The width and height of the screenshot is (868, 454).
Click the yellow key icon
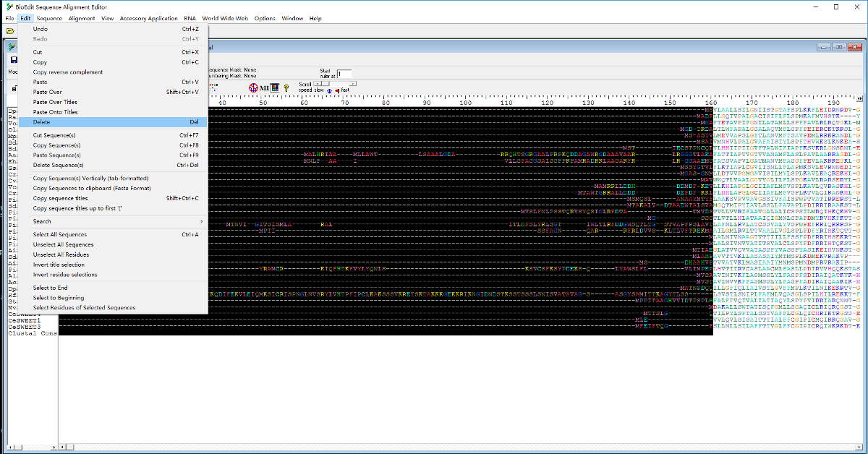point(286,87)
